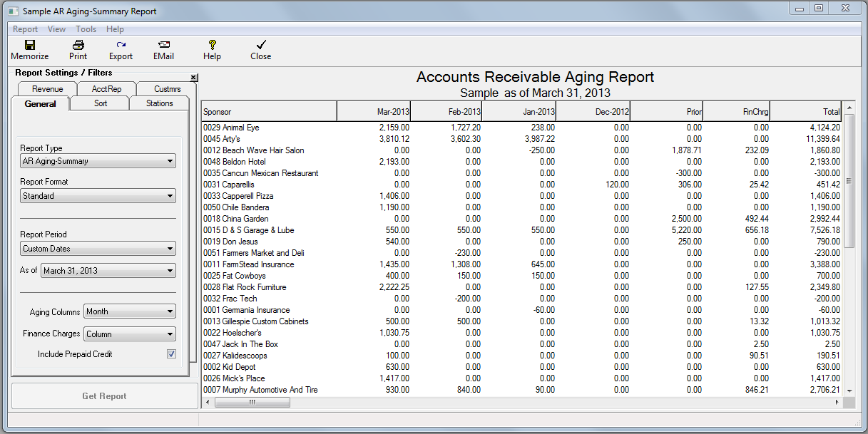Click the 11,399.64 total for Arty's
The image size is (868, 434).
click(823, 139)
